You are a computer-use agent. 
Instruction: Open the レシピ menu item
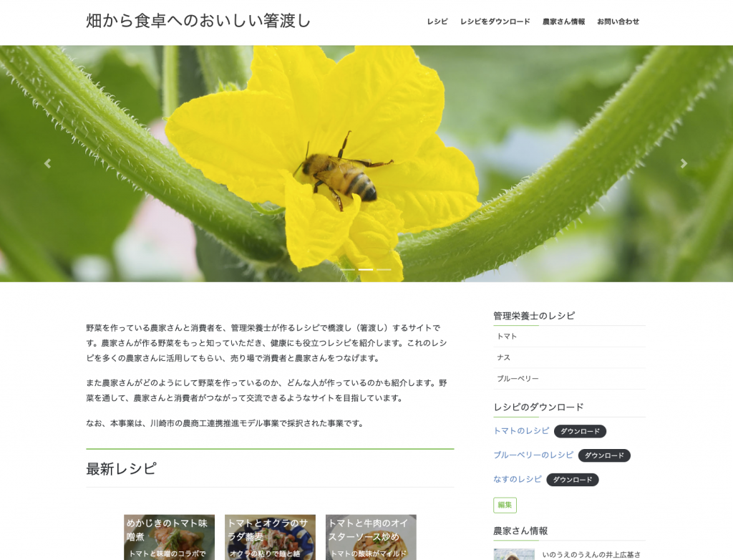pyautogui.click(x=437, y=21)
